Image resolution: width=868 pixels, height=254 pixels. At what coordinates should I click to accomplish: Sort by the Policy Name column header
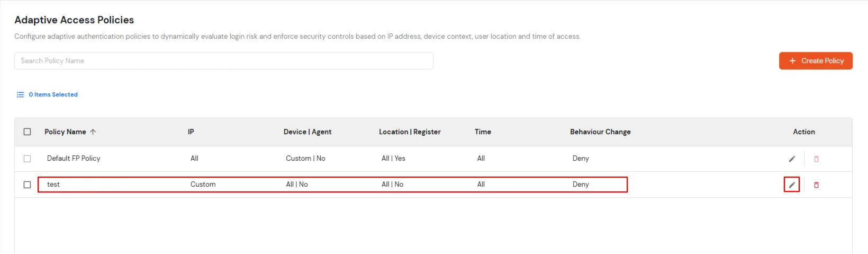click(65, 132)
